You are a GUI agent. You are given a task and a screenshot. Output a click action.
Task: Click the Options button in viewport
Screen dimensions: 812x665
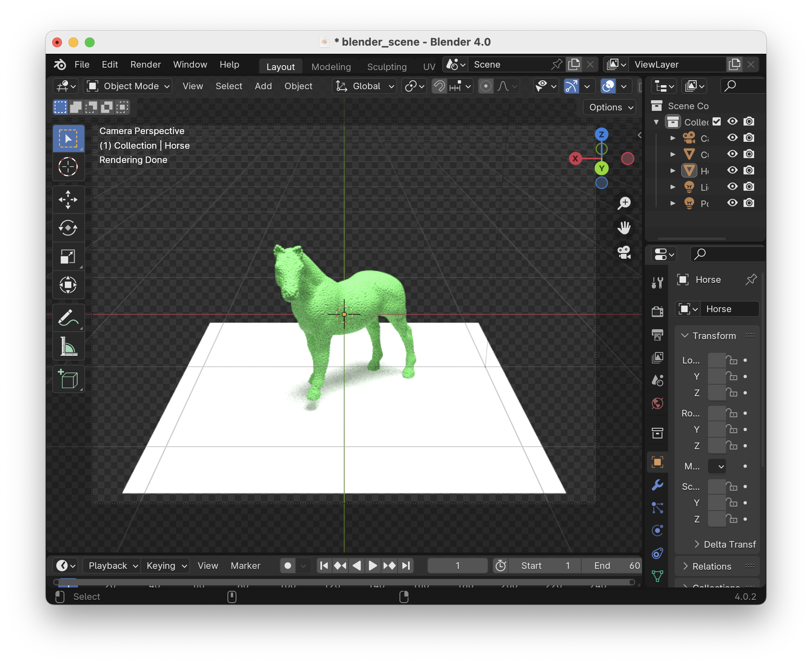point(610,107)
